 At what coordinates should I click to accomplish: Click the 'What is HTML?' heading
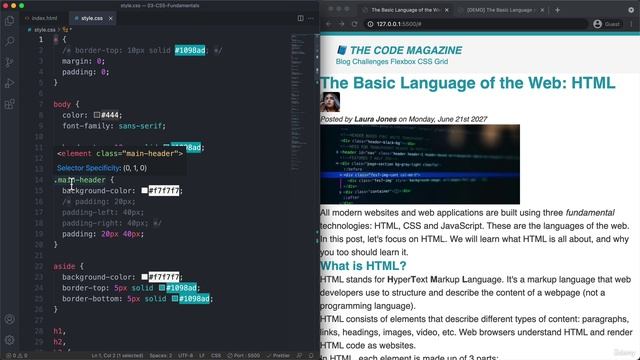coord(363,266)
